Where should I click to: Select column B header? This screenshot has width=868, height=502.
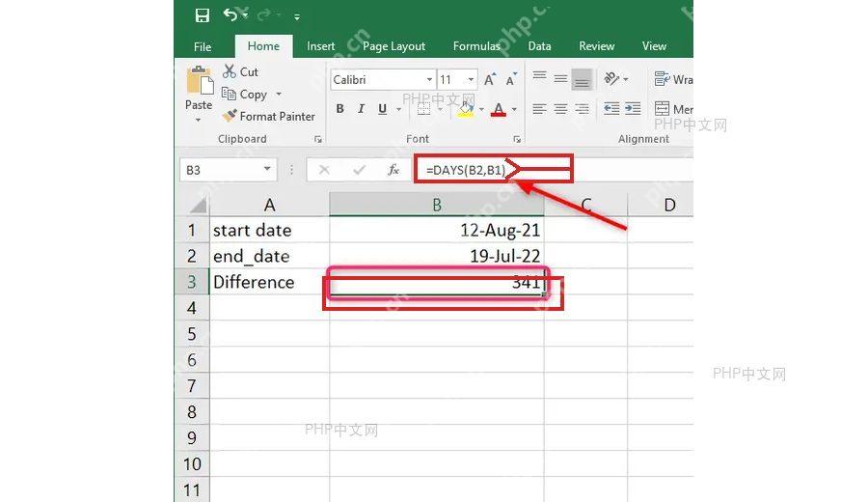(437, 205)
